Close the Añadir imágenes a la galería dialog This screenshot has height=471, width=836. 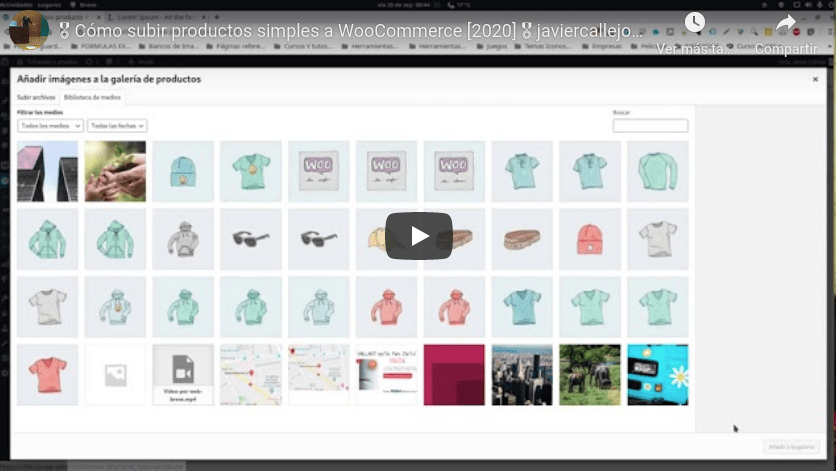(815, 79)
